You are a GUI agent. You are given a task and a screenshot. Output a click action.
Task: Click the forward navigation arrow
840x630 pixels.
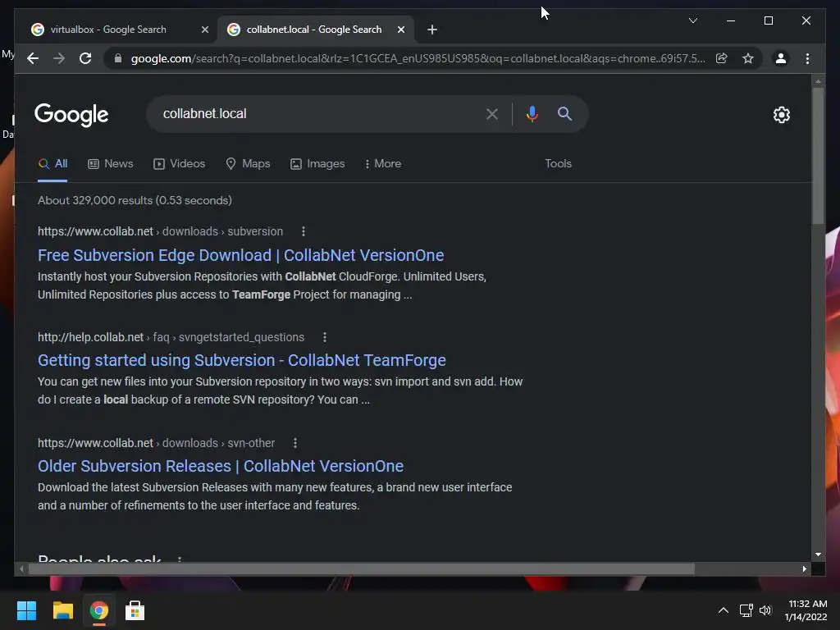pyautogui.click(x=59, y=58)
